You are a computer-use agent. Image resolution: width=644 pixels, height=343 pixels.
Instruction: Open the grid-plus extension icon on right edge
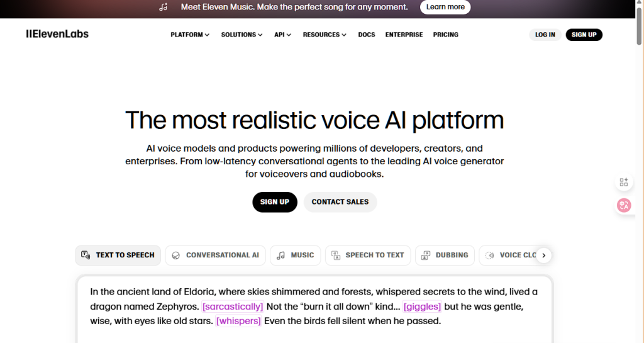[x=624, y=182]
